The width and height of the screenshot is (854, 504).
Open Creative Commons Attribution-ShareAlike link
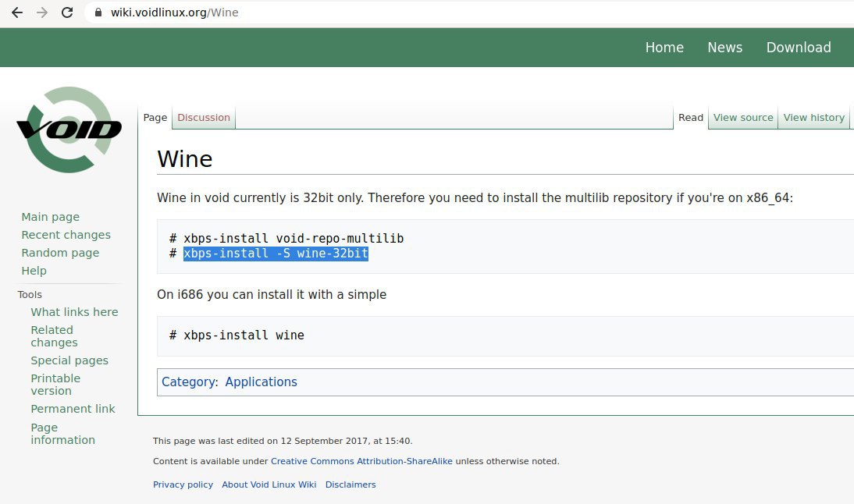tap(361, 461)
